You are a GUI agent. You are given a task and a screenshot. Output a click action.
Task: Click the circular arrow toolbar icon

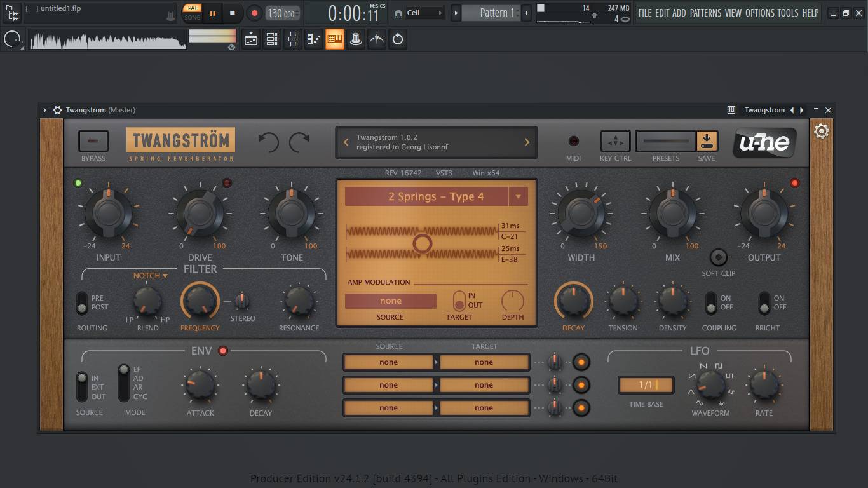click(x=398, y=39)
